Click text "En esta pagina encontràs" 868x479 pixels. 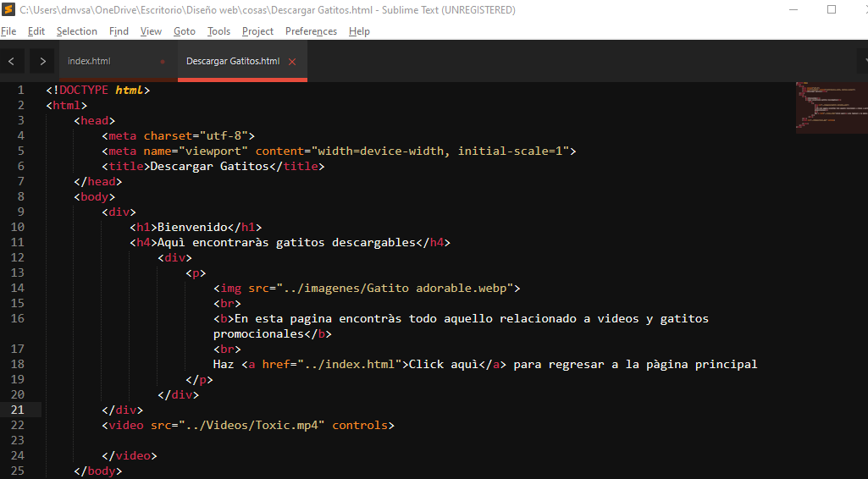point(318,318)
